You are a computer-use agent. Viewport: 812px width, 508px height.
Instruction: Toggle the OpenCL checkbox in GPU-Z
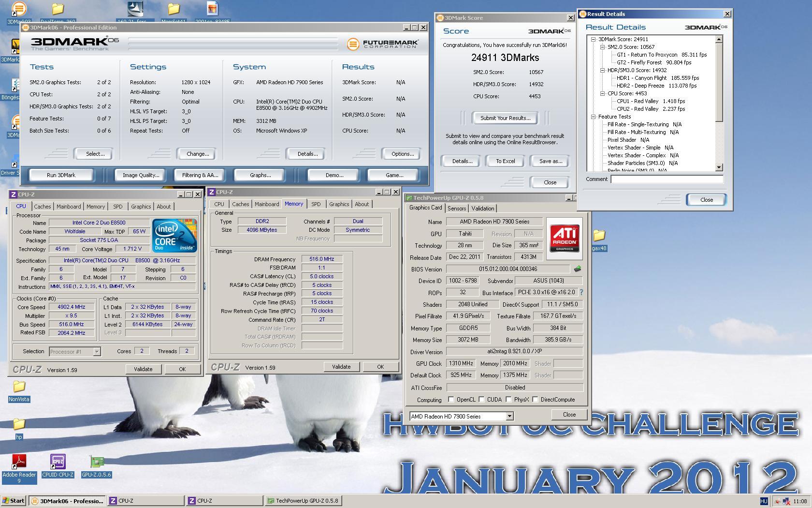click(x=451, y=400)
